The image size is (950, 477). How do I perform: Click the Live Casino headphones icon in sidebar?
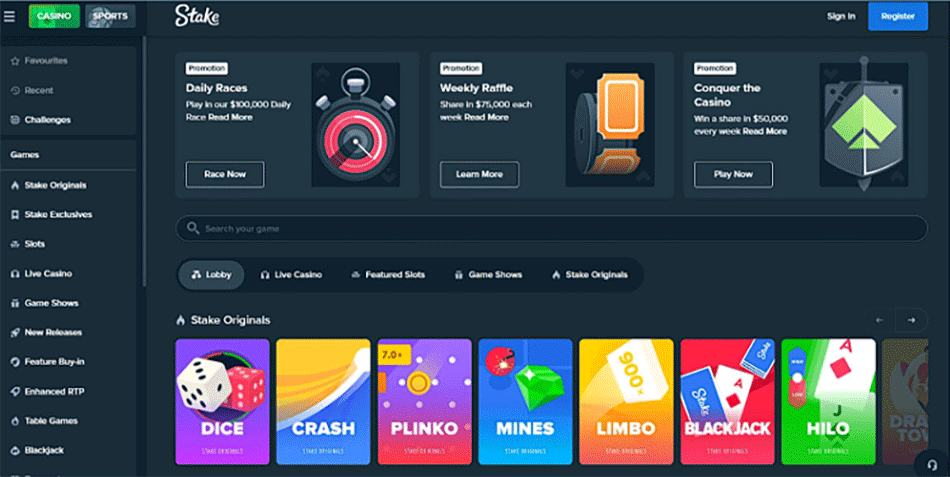point(15,274)
